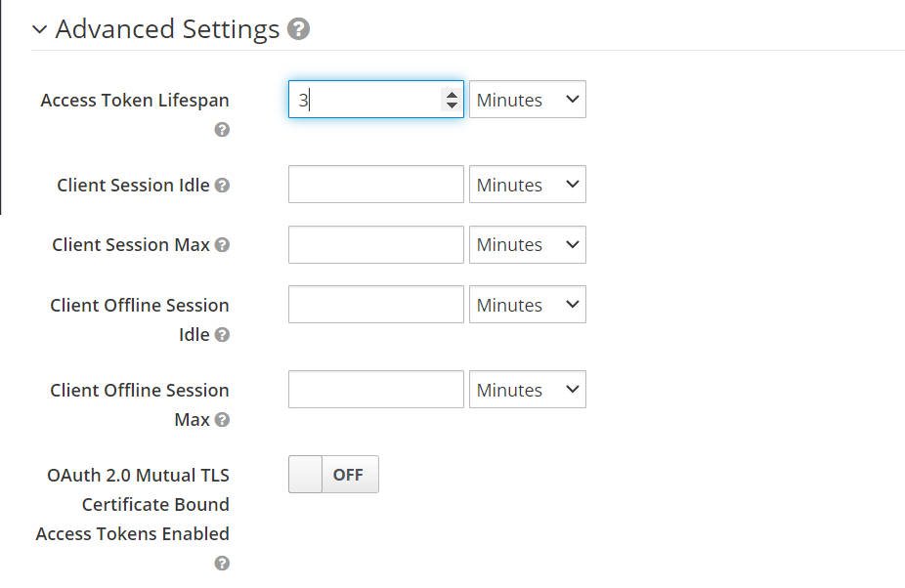
Task: Open Client Offline Session Idle unit dropdown
Action: tap(528, 305)
